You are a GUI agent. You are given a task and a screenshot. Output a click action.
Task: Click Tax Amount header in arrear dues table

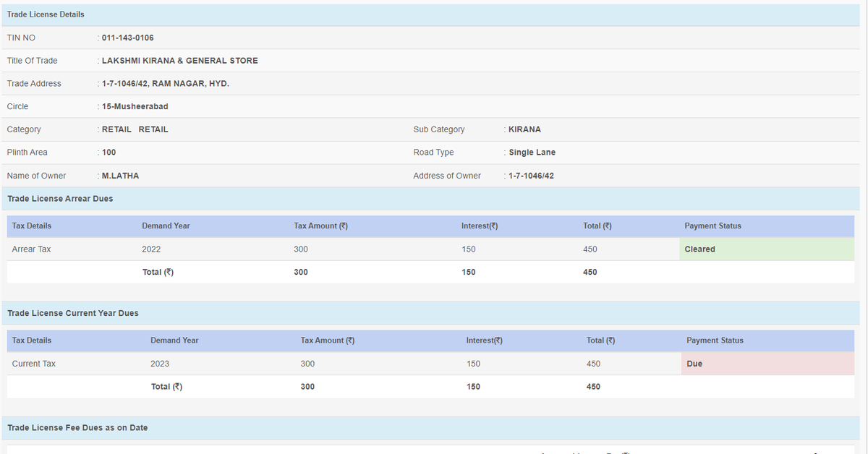320,226
